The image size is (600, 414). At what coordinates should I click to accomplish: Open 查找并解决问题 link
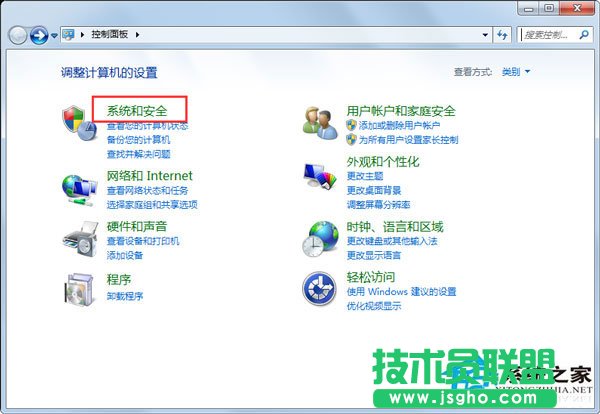(x=139, y=154)
